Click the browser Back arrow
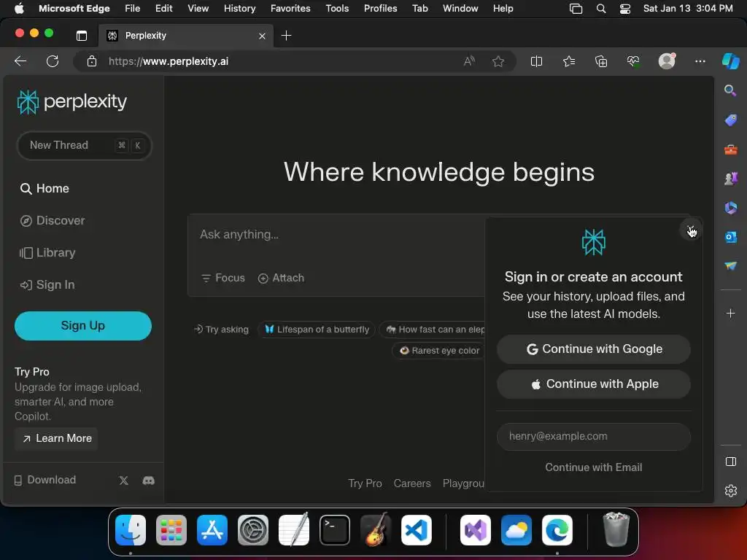This screenshot has height=560, width=747. pyautogui.click(x=20, y=61)
